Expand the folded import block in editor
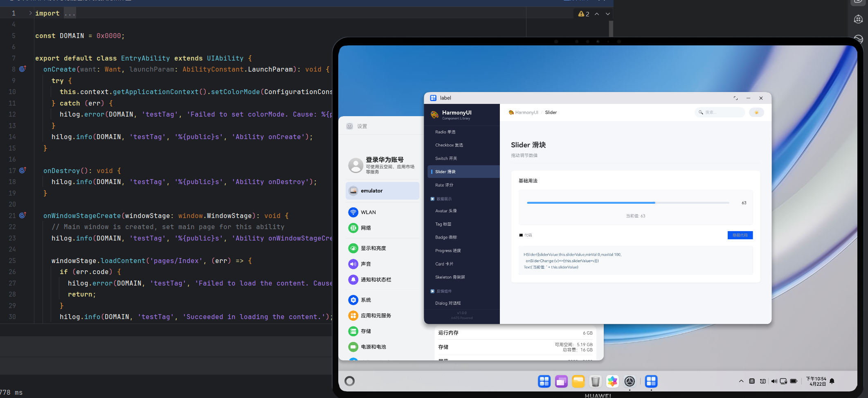 (x=30, y=13)
